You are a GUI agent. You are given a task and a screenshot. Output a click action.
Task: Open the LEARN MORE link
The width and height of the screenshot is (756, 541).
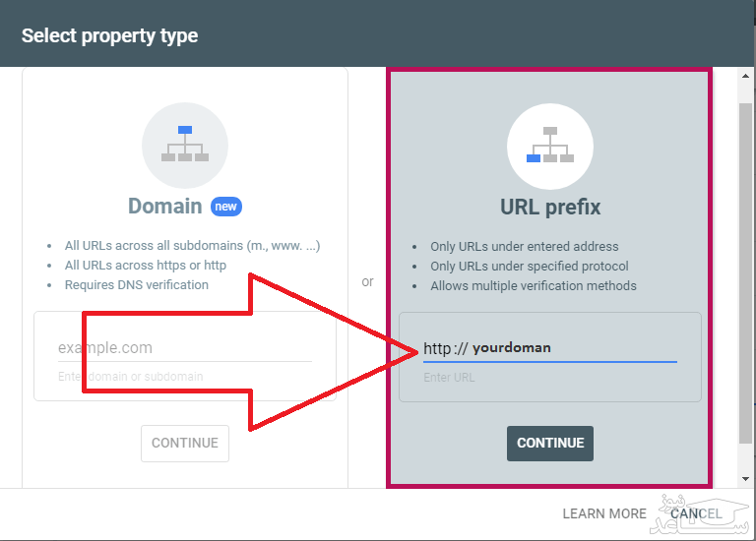[x=603, y=513]
